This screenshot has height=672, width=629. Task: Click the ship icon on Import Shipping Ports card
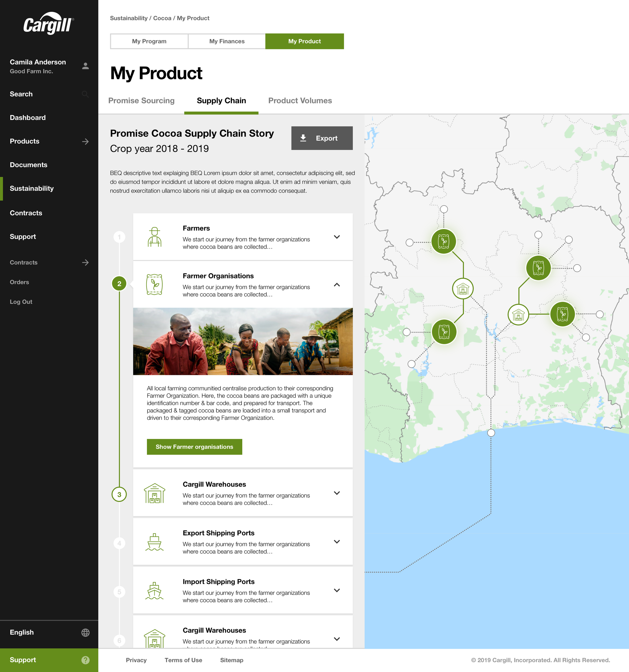(x=154, y=590)
